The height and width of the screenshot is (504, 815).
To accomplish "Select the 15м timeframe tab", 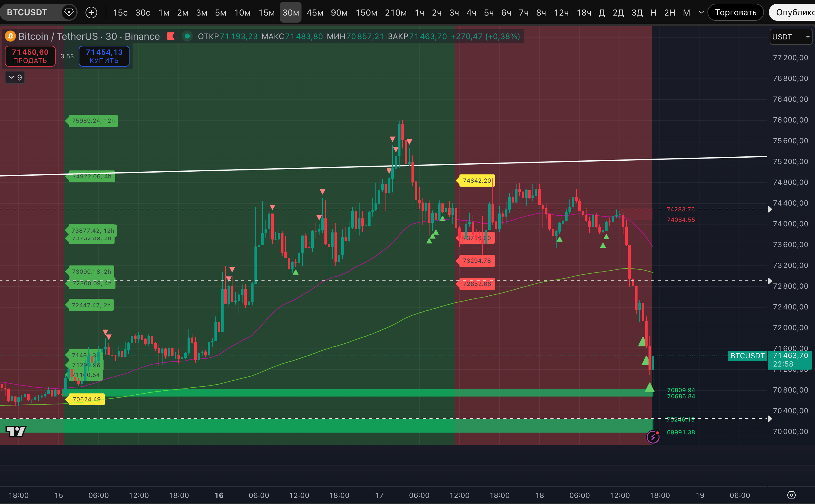I will point(266,13).
